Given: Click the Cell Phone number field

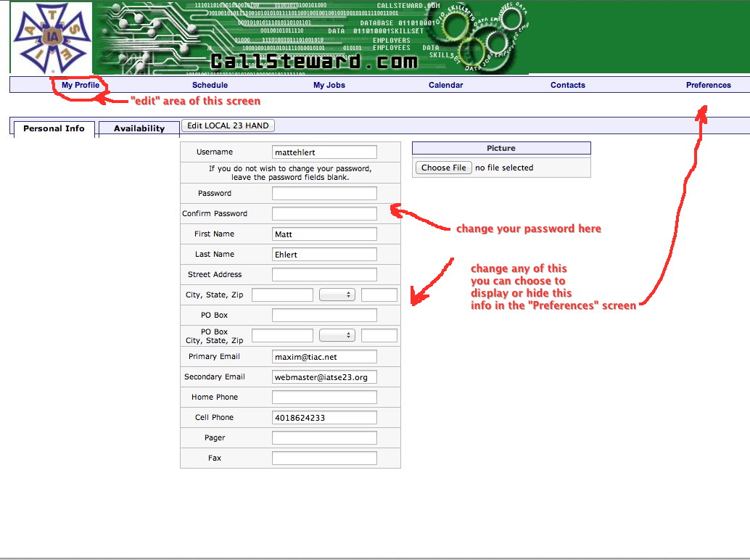Looking at the screenshot, I should pos(324,417).
